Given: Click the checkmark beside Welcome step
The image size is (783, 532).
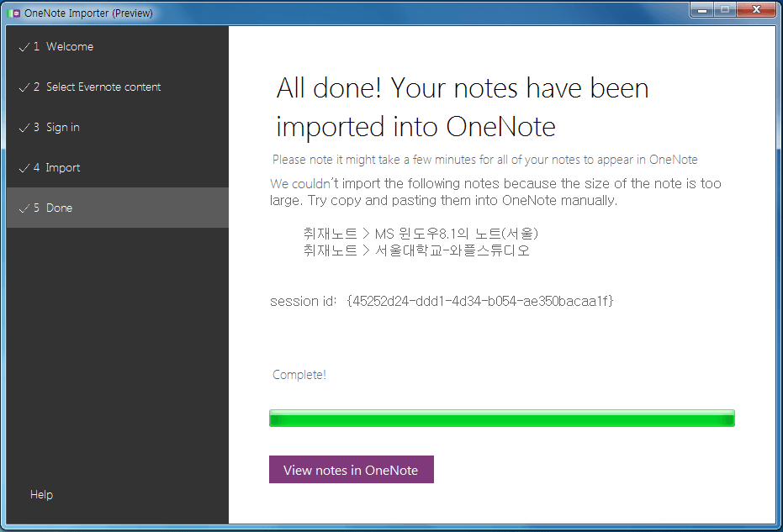Looking at the screenshot, I should tap(24, 47).
